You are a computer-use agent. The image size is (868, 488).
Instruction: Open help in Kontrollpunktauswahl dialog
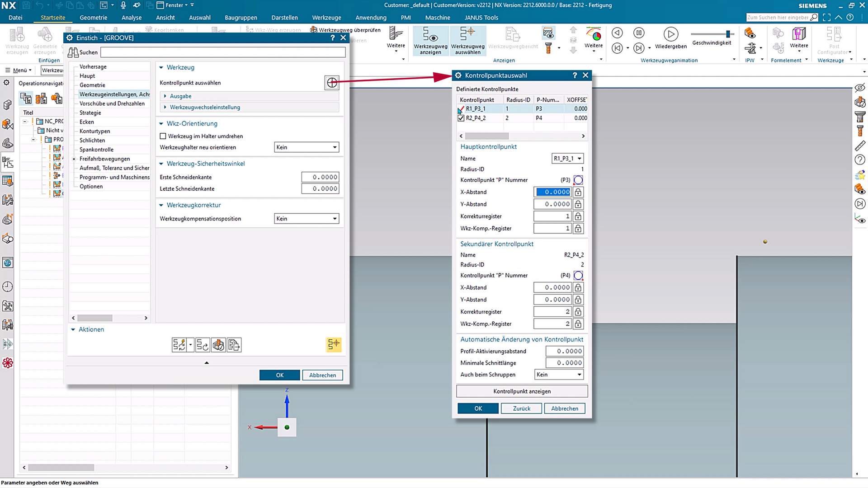tap(575, 75)
